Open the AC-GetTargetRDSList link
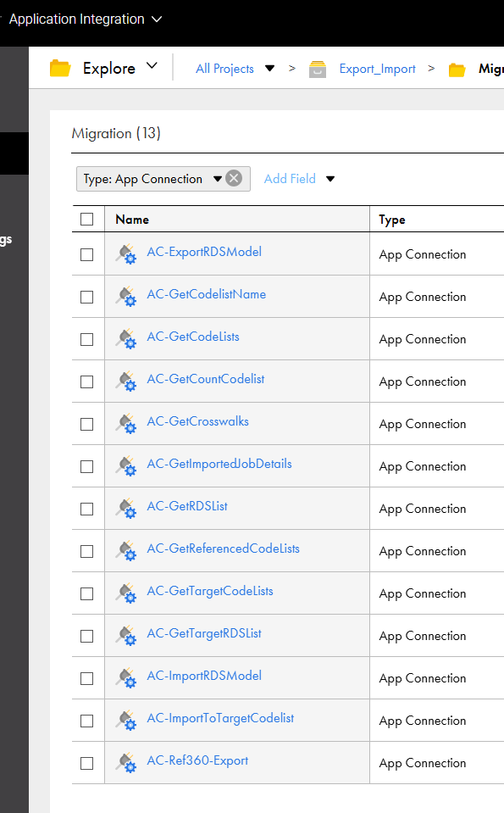The height and width of the screenshot is (813, 504). 204,633
